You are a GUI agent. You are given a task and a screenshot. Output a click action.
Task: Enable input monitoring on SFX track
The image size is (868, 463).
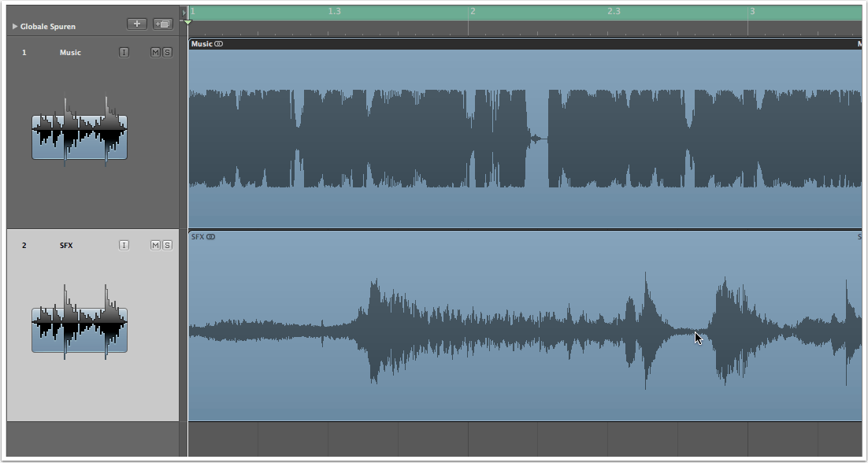124,246
